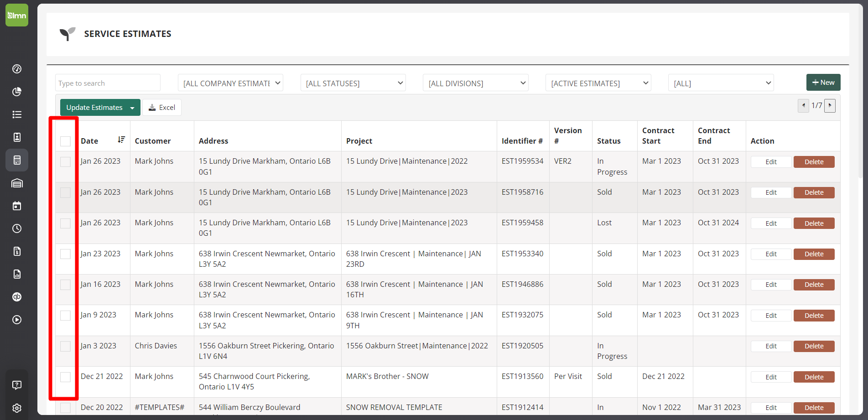
Task: Click the page scrollbar on the right edge
Action: 860,91
